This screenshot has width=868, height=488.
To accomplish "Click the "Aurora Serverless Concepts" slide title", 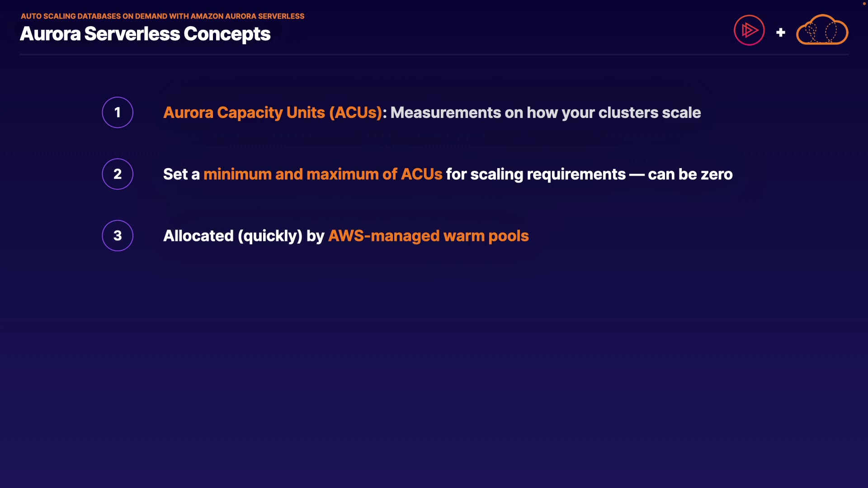I will pyautogui.click(x=145, y=34).
